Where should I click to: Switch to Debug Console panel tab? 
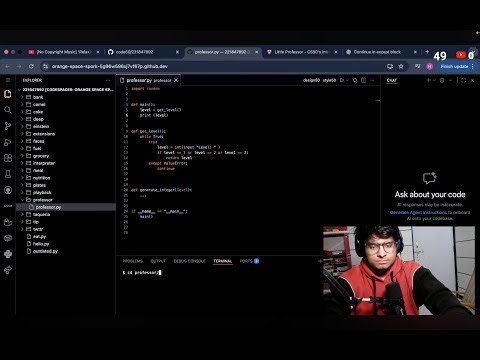click(189, 261)
